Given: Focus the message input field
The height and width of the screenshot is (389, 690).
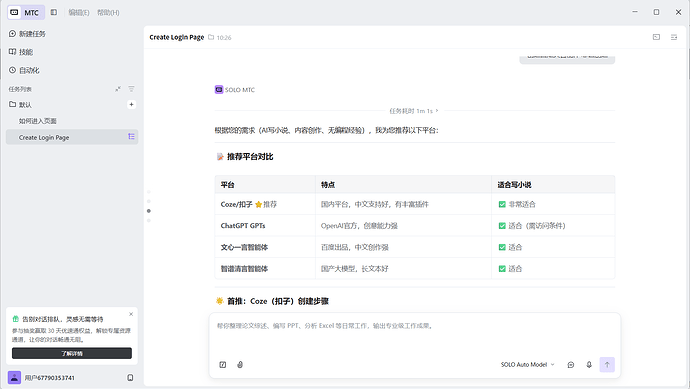Looking at the screenshot, I should (x=415, y=333).
